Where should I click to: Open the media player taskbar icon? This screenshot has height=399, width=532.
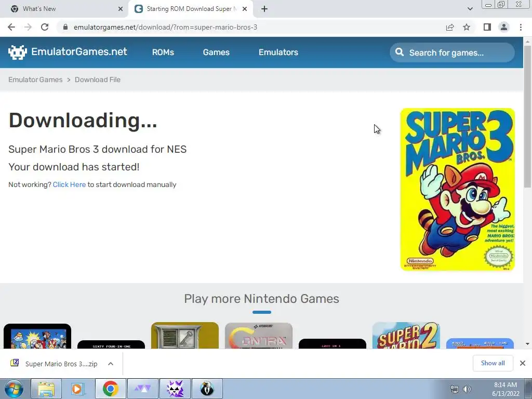77,389
